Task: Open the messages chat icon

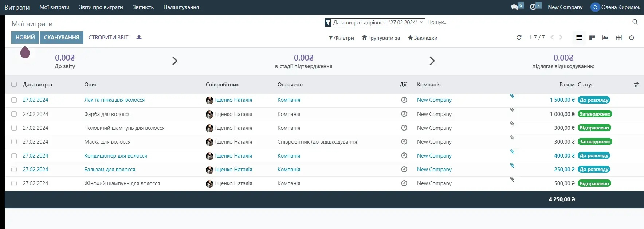Action: pyautogui.click(x=514, y=7)
